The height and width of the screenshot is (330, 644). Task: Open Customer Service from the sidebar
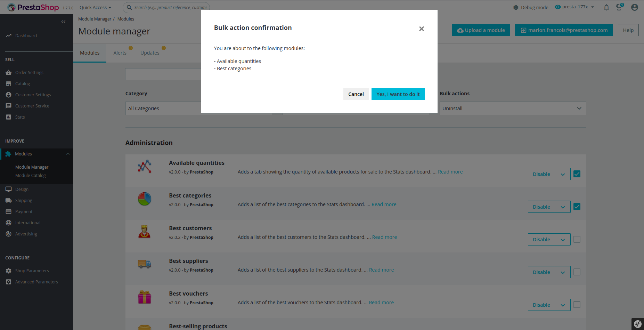point(9,106)
